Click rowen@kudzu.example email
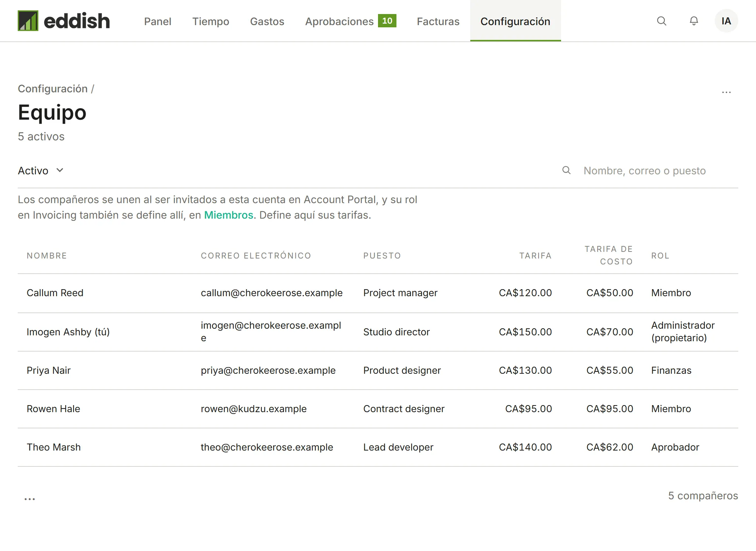Screen dimensions: 756x551 254,409
